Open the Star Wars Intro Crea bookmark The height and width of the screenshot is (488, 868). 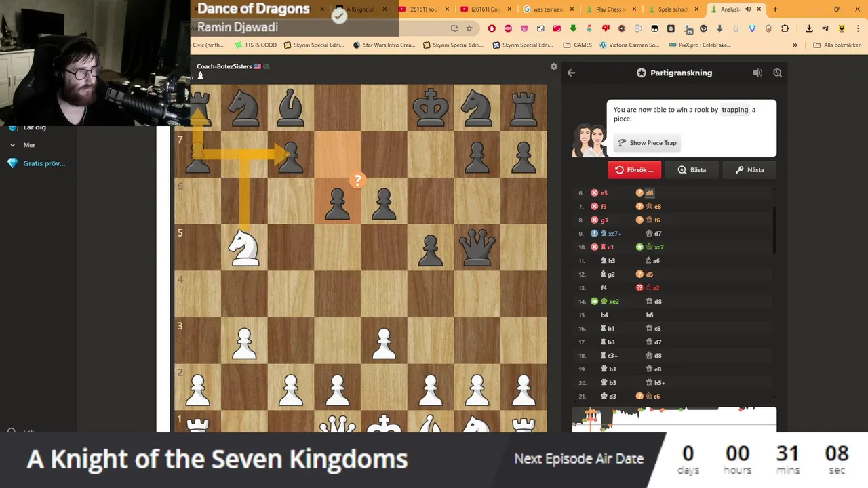pos(384,45)
